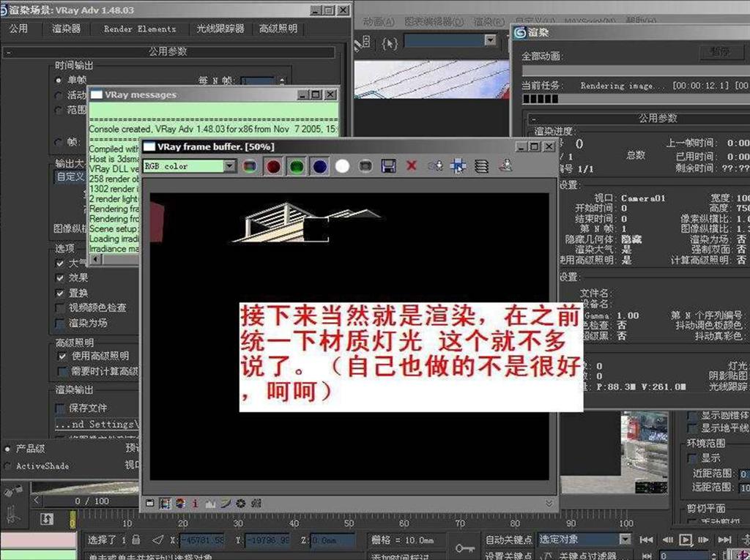Select the ActiveShade radio button
Screen dimensions: 750x560
[7, 466]
